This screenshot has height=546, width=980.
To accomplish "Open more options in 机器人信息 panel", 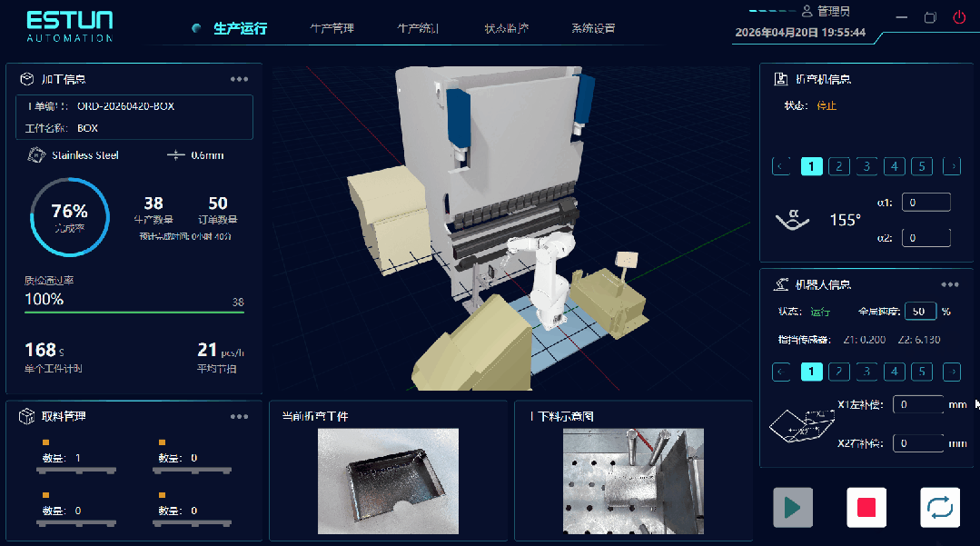I will click(950, 284).
